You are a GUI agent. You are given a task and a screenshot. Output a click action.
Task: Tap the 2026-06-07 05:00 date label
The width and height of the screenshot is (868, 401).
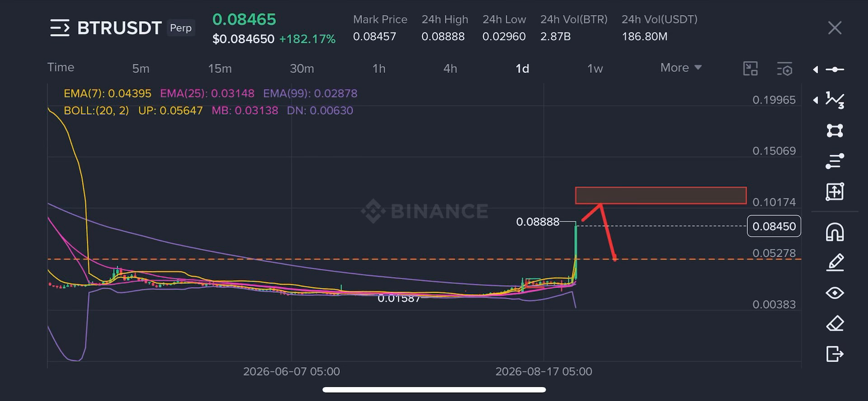coord(292,372)
